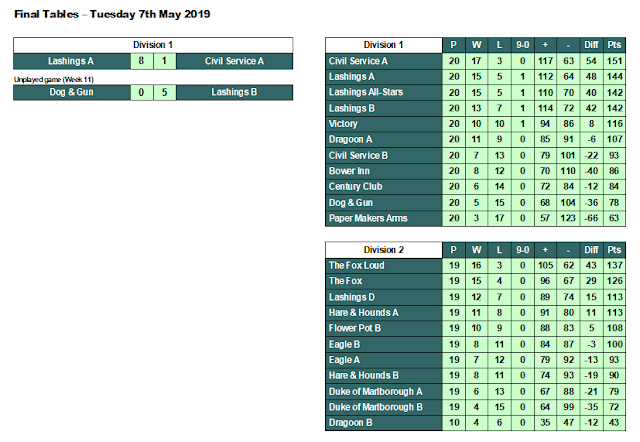
Task: Click Century Club team cell
Action: (384, 187)
